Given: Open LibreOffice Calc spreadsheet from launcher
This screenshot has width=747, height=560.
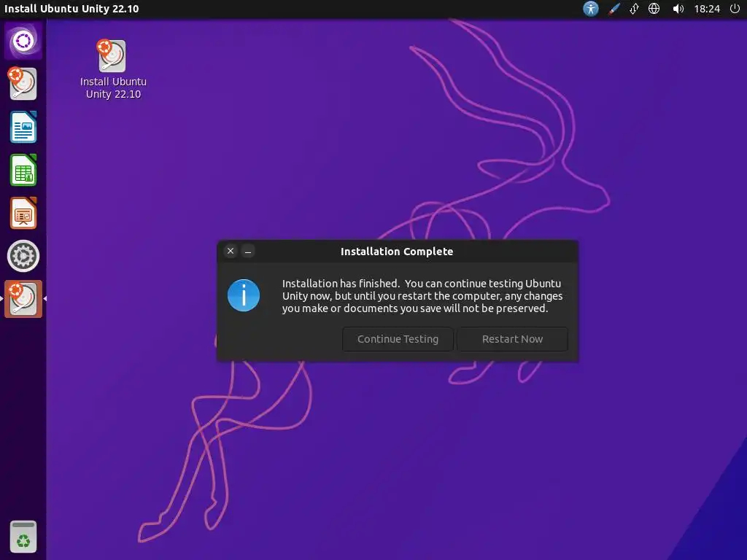Looking at the screenshot, I should [23, 170].
